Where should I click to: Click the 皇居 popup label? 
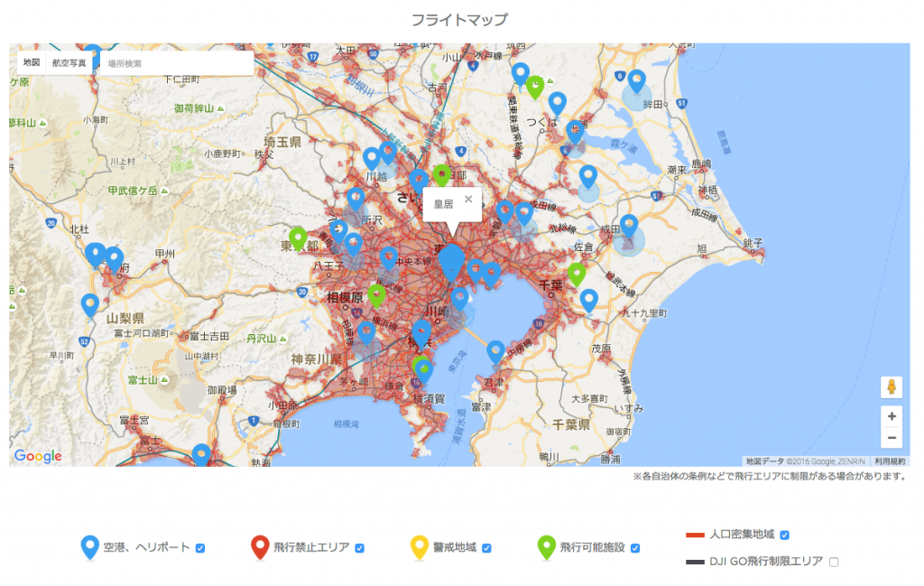[x=443, y=204]
